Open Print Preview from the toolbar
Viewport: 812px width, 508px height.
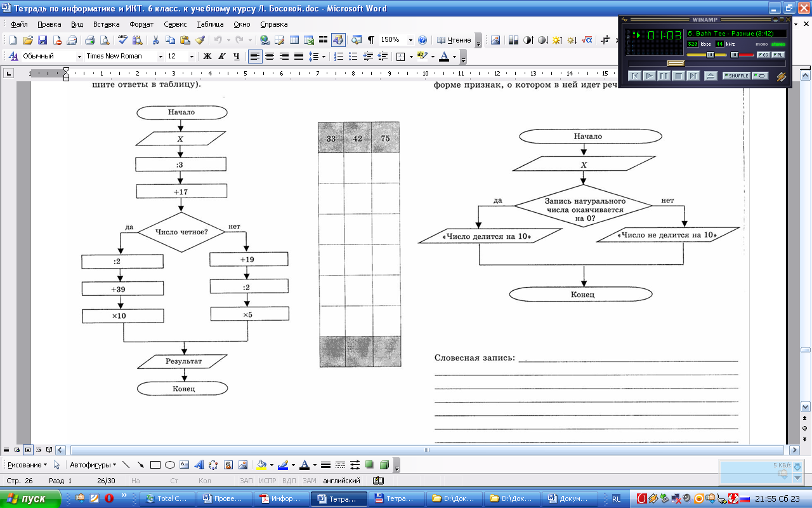104,40
